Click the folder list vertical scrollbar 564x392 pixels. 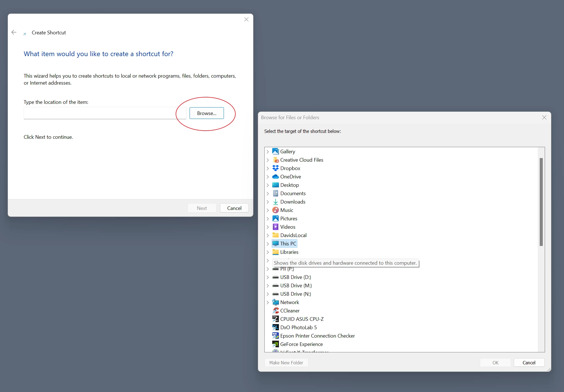point(541,202)
